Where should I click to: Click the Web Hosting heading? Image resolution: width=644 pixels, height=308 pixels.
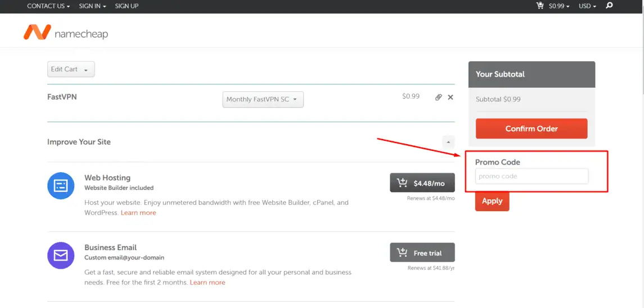tap(107, 177)
